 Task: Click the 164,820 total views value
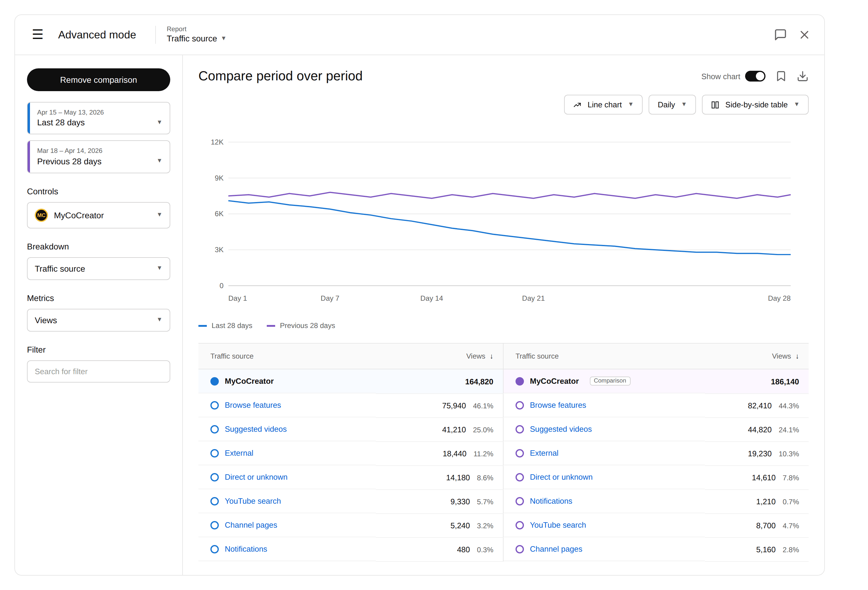[479, 382]
